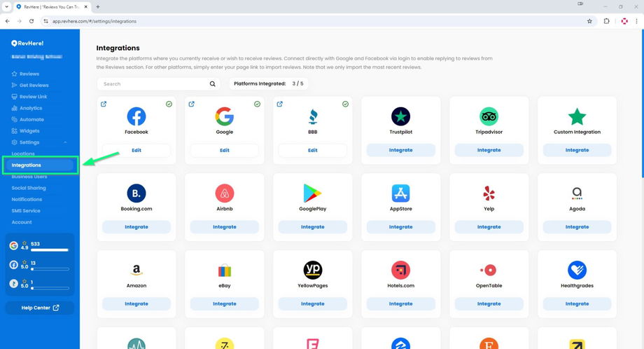This screenshot has height=349, width=644.
Task: Click the eBay shopping bag logo
Action: click(225, 270)
